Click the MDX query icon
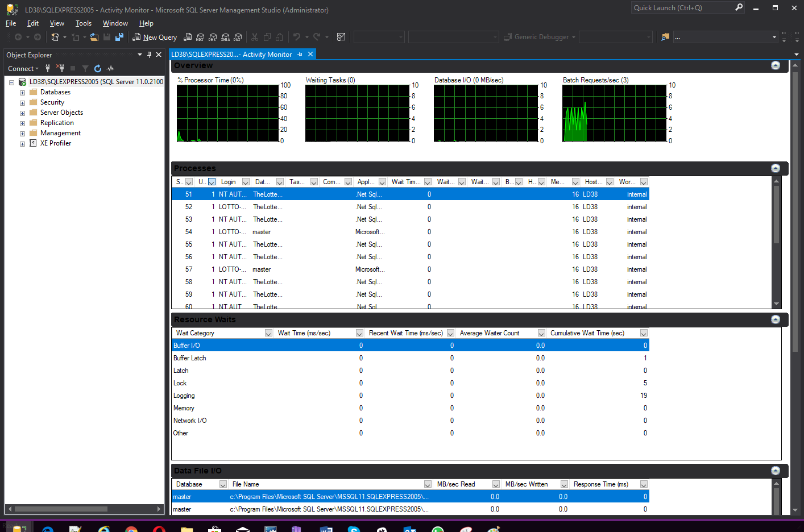The image size is (804, 532). pos(200,37)
